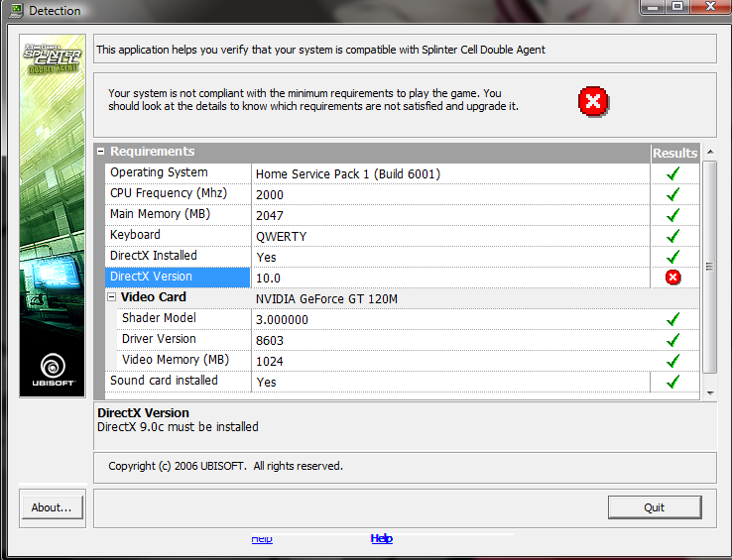Click the green check for CPU Frequency

672,194
